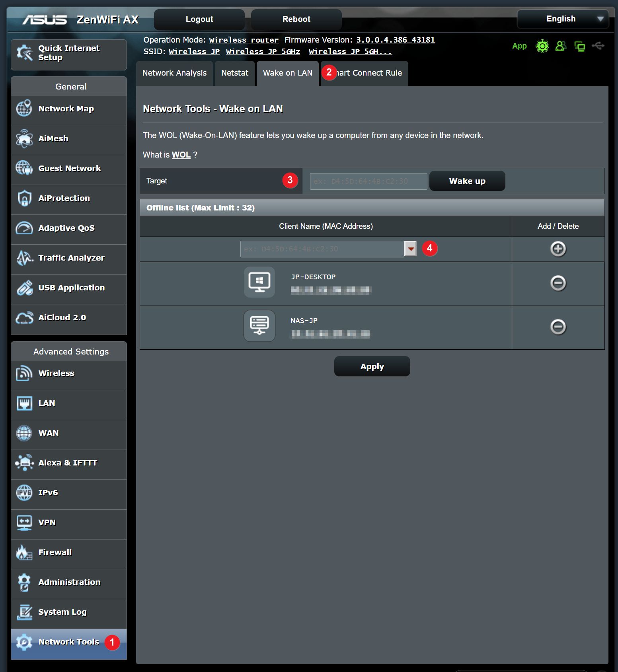The height and width of the screenshot is (672, 618).
Task: Click the Offline list header text
Action: [201, 208]
